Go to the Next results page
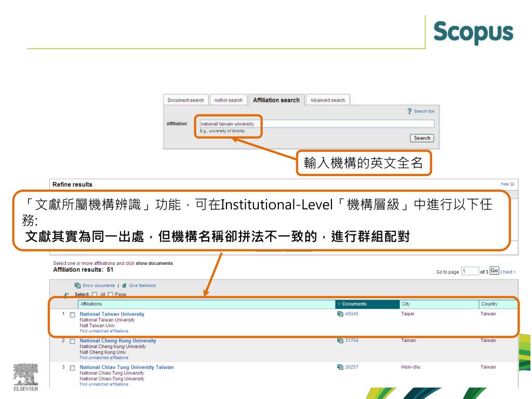Viewport: 532px width, 399px height. click(509, 272)
